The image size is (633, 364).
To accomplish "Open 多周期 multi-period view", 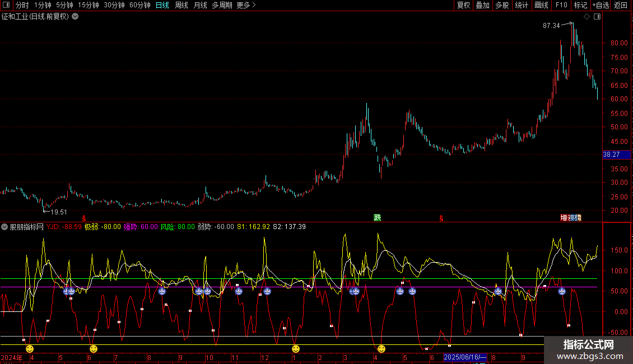I will [x=222, y=5].
